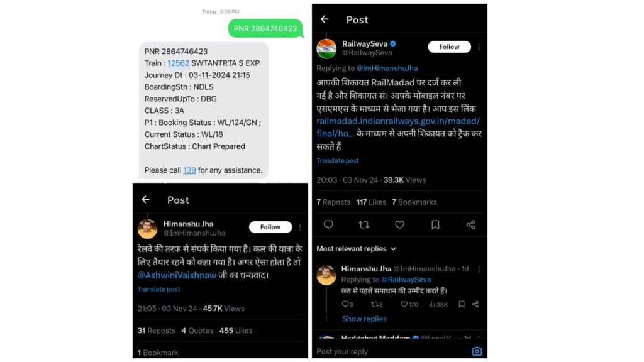Share RailwaySeva's post via the share icon
644x362 pixels.
[x=470, y=224]
